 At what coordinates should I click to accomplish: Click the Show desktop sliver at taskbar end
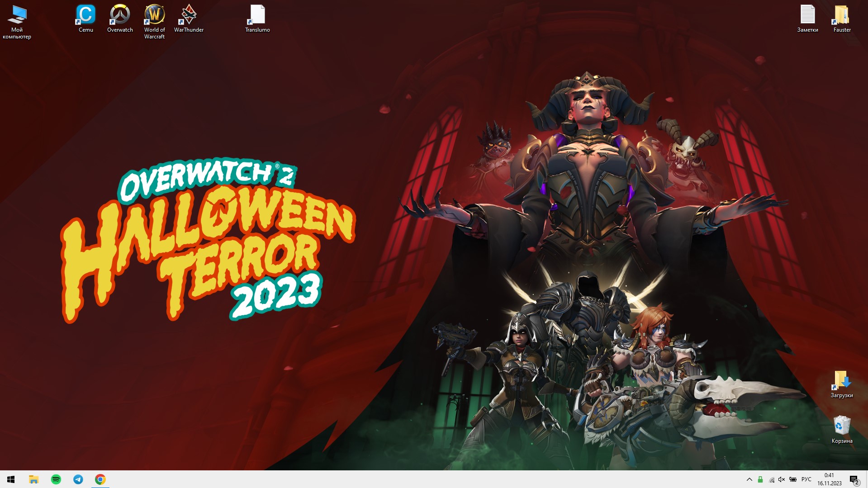tap(866, 479)
